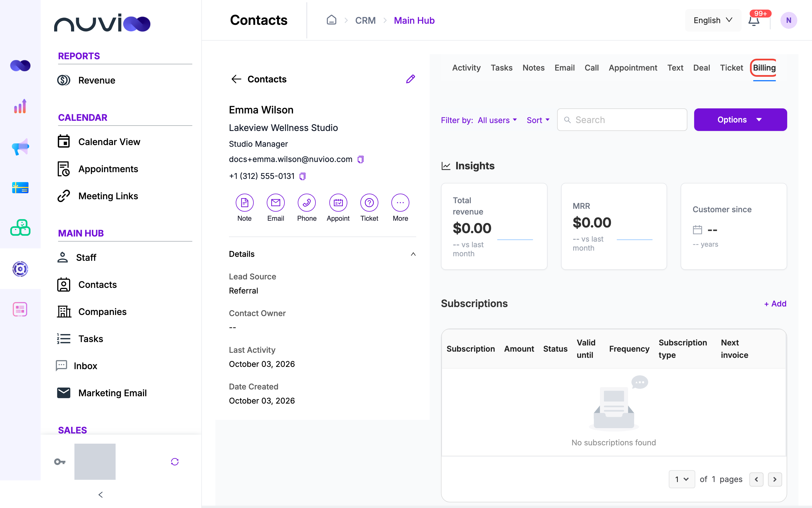Copy Emma Wilson's email address
The image size is (812, 508).
361,159
